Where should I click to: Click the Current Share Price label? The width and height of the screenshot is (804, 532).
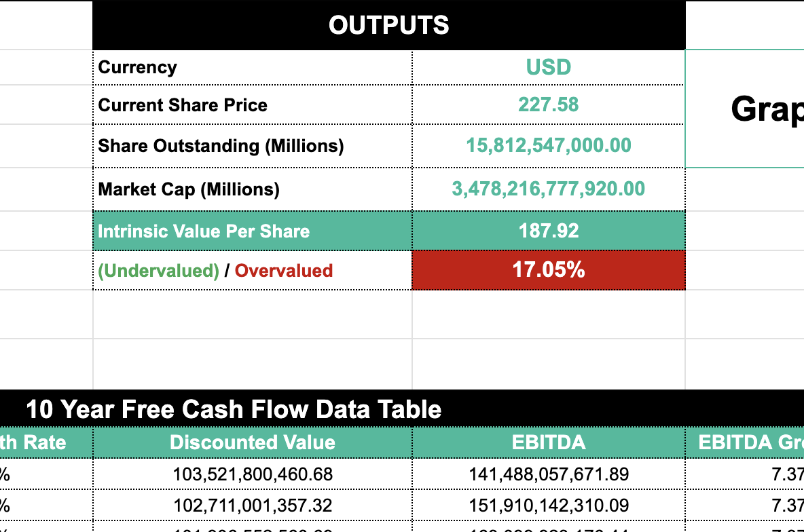click(183, 105)
